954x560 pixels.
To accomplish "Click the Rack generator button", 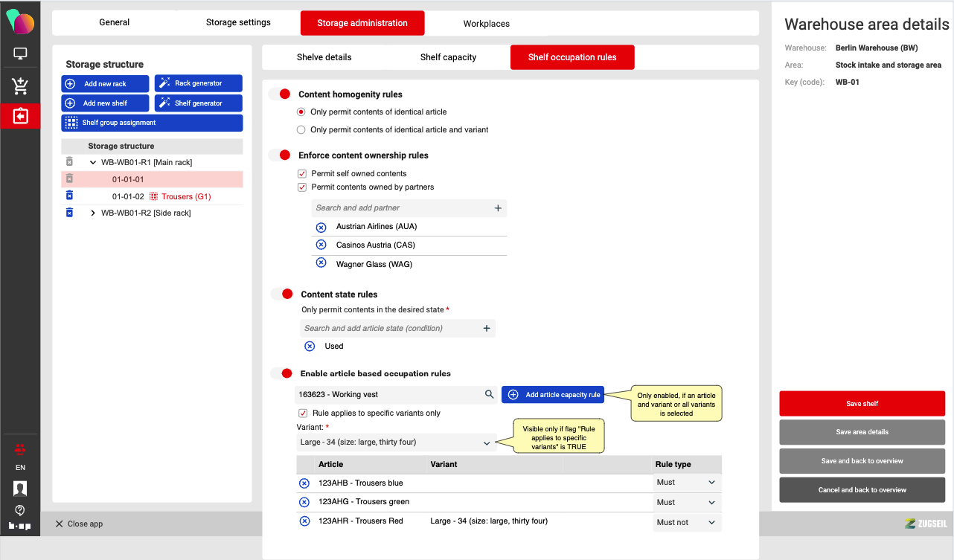I will point(198,83).
